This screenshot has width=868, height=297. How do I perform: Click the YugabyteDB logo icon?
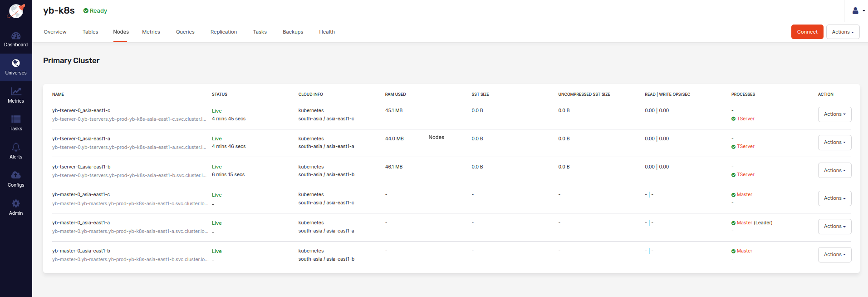click(16, 11)
